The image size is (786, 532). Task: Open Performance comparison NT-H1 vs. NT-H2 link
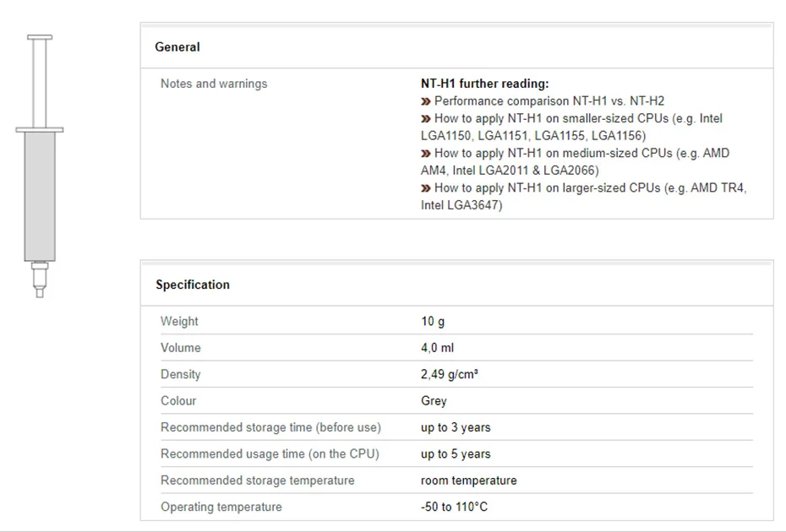pyautogui.click(x=549, y=101)
